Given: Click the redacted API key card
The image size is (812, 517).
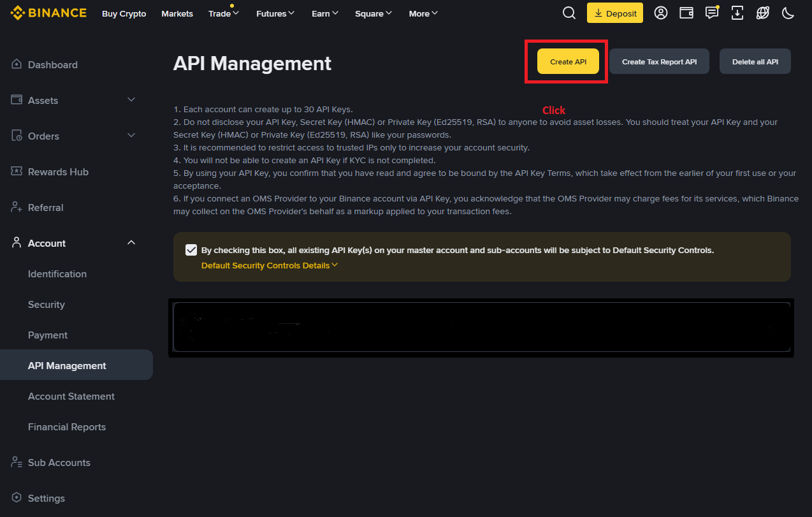Looking at the screenshot, I should pos(481,327).
